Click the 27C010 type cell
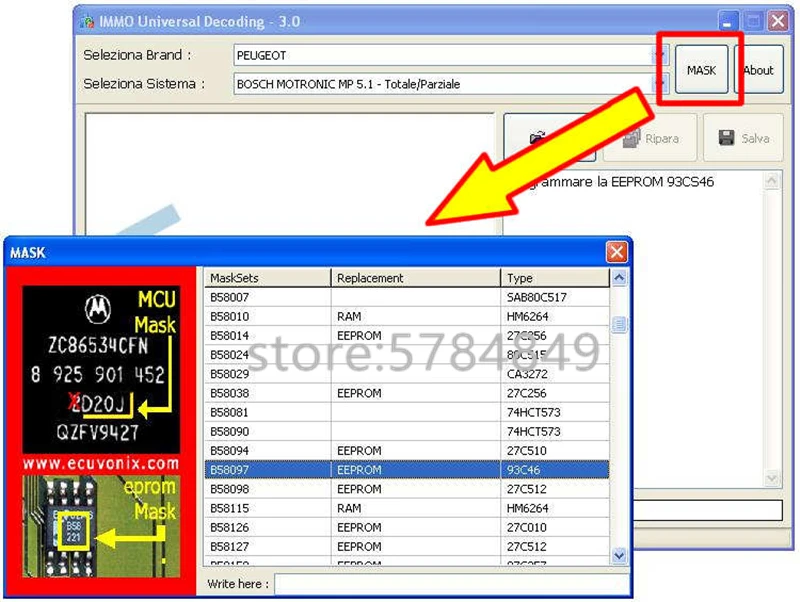This screenshot has width=800, height=602. point(555,527)
